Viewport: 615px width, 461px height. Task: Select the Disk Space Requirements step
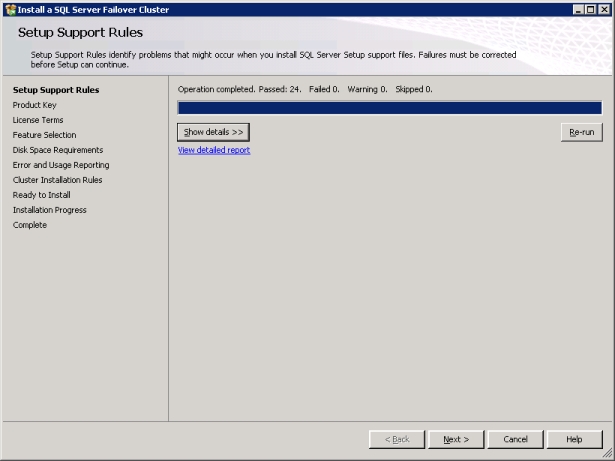click(x=58, y=150)
